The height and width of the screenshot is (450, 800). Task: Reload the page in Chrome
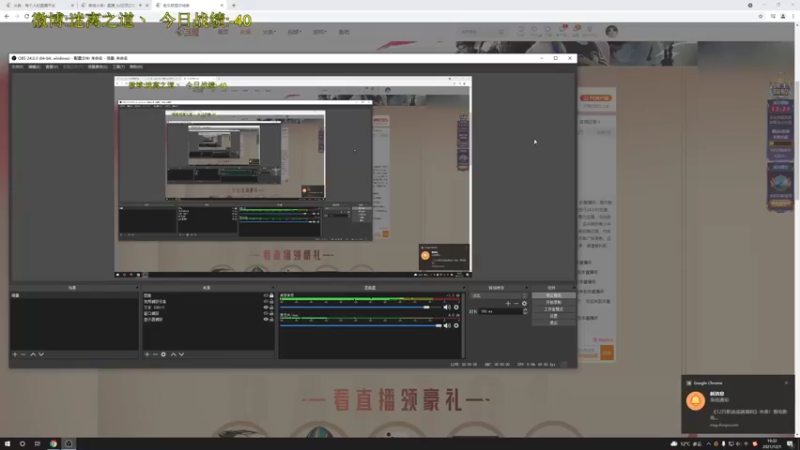(x=27, y=16)
